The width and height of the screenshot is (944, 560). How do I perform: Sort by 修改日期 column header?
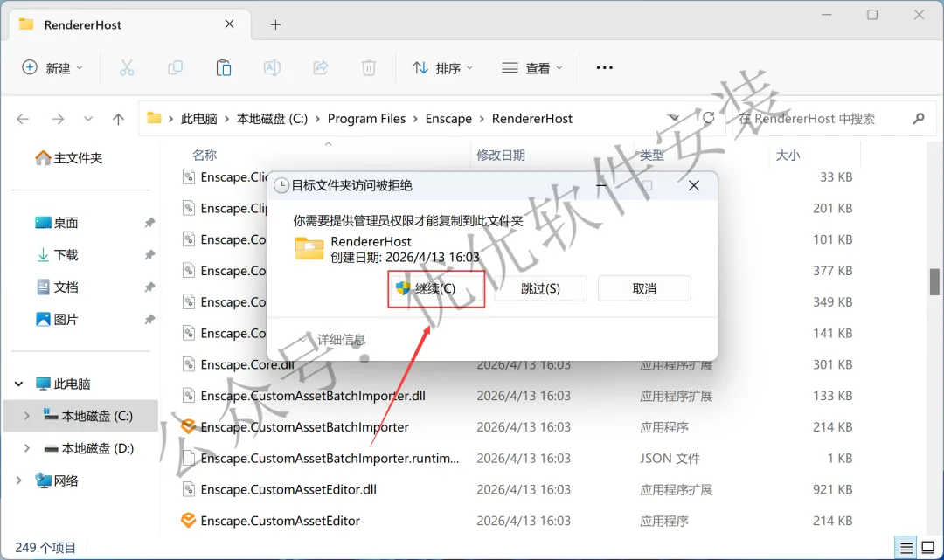click(501, 156)
